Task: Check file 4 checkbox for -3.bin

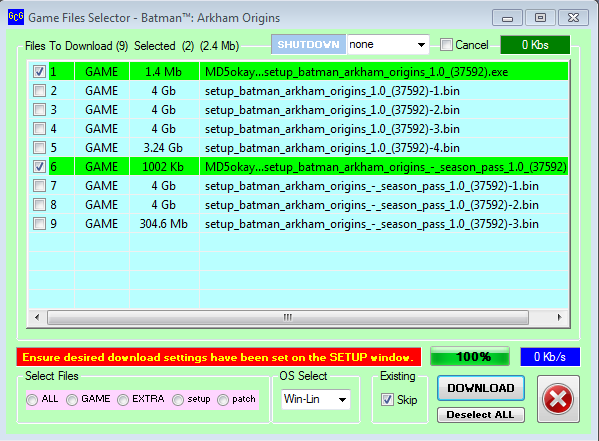Action: tap(39, 128)
